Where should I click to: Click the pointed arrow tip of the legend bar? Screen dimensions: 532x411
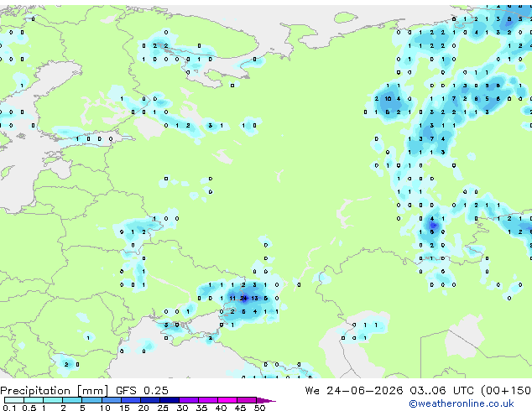[268, 401]
